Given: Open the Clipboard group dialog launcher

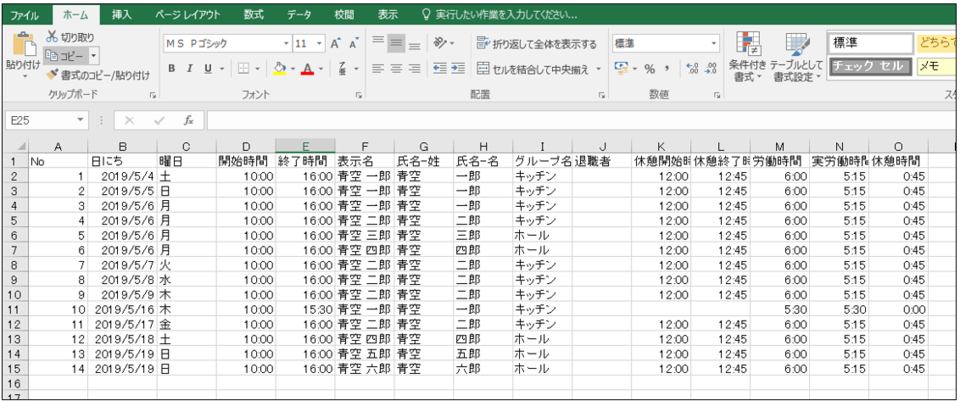Looking at the screenshot, I should [152, 95].
